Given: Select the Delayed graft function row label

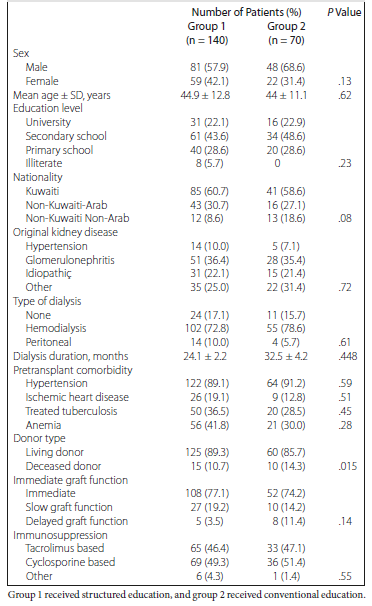Looking at the screenshot, I should click(76, 521).
